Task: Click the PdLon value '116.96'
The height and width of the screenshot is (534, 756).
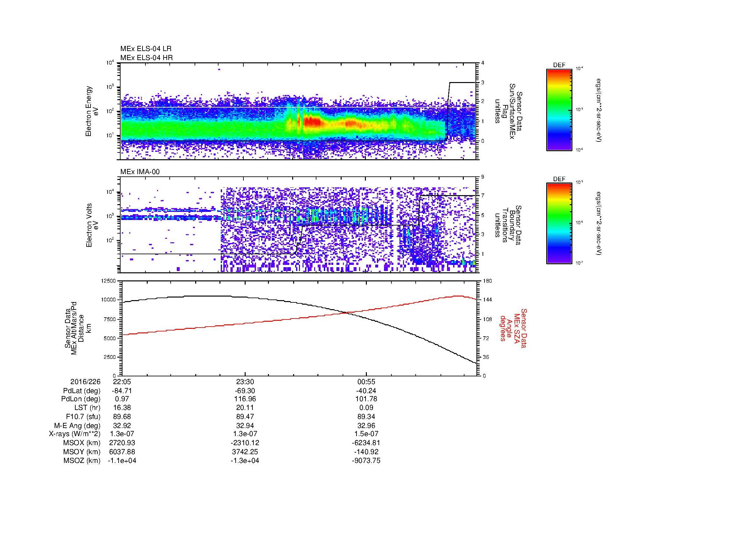Action: coord(245,399)
